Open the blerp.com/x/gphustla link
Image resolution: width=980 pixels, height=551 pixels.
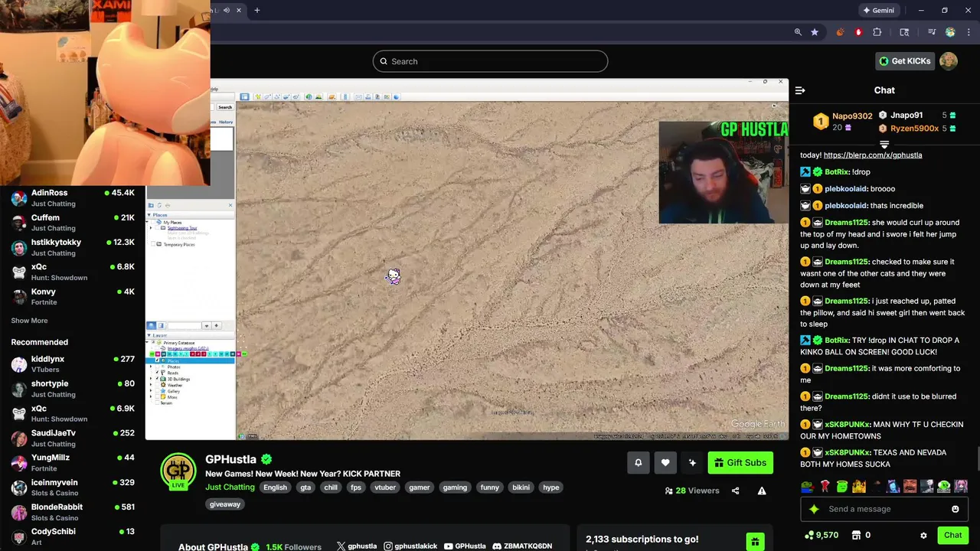click(x=873, y=155)
